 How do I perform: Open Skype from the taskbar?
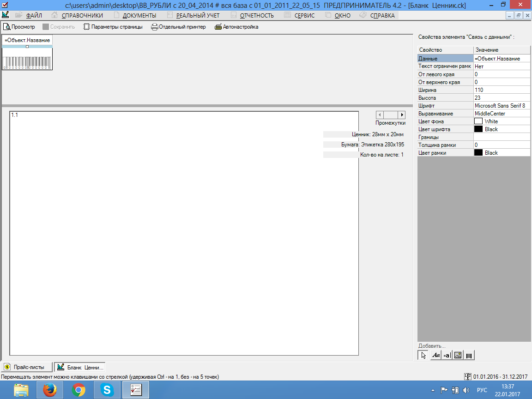(107, 390)
